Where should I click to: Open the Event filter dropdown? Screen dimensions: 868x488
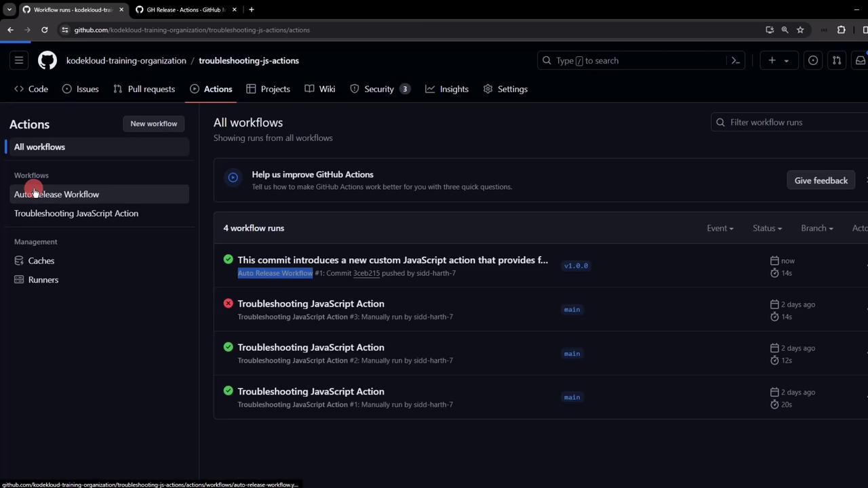click(x=720, y=228)
